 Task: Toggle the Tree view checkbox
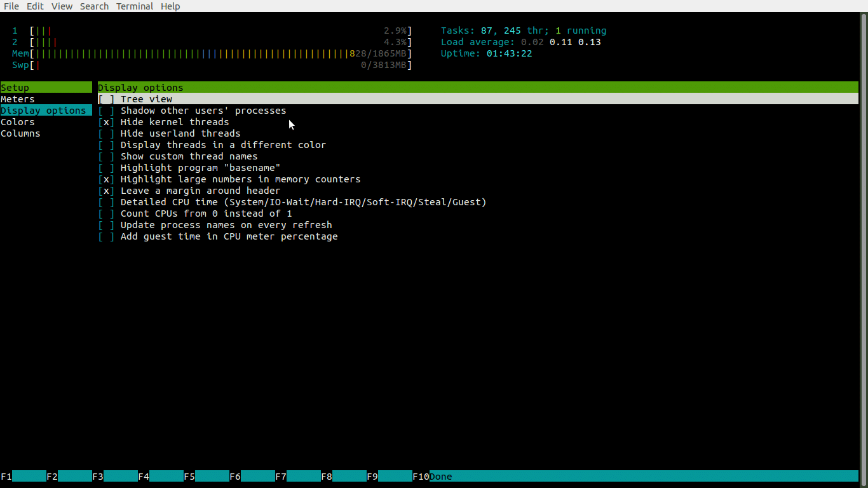point(106,99)
